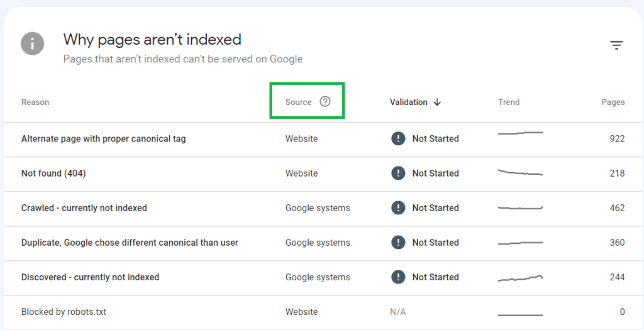Click alert icon in Crawled - currently not indexed row

(x=398, y=208)
